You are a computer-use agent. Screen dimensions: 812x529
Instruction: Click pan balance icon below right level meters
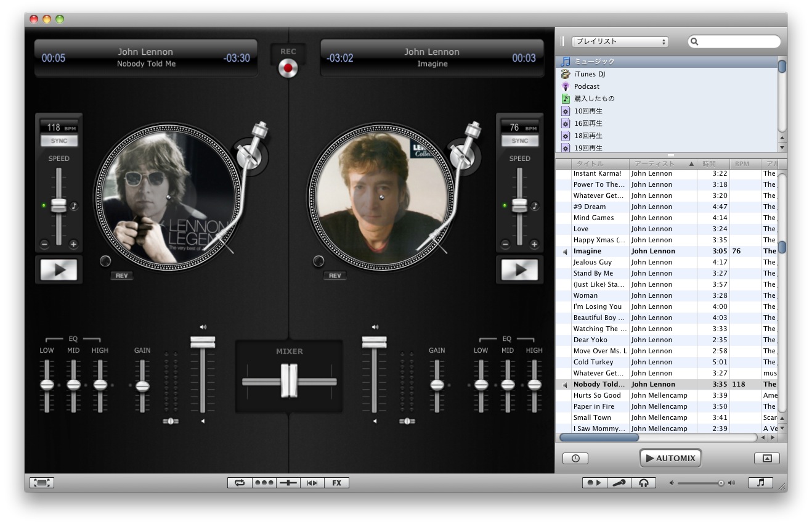point(407,421)
